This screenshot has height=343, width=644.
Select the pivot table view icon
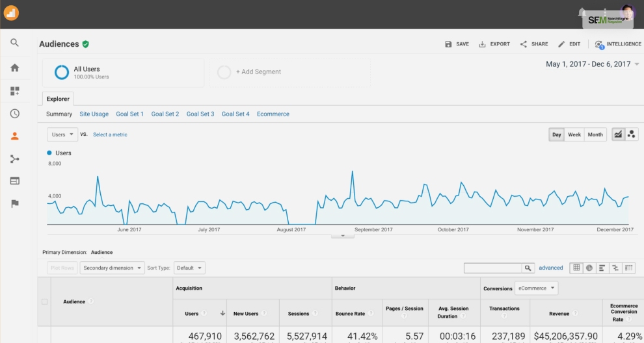628,268
